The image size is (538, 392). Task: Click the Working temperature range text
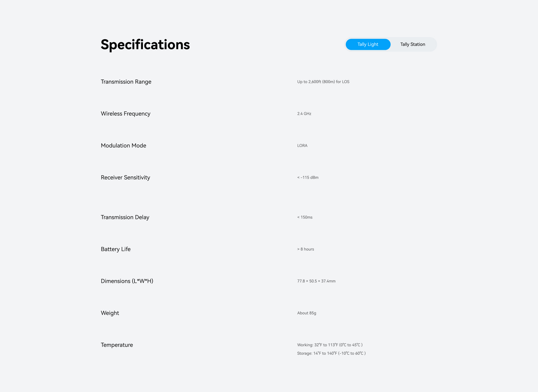coord(330,345)
